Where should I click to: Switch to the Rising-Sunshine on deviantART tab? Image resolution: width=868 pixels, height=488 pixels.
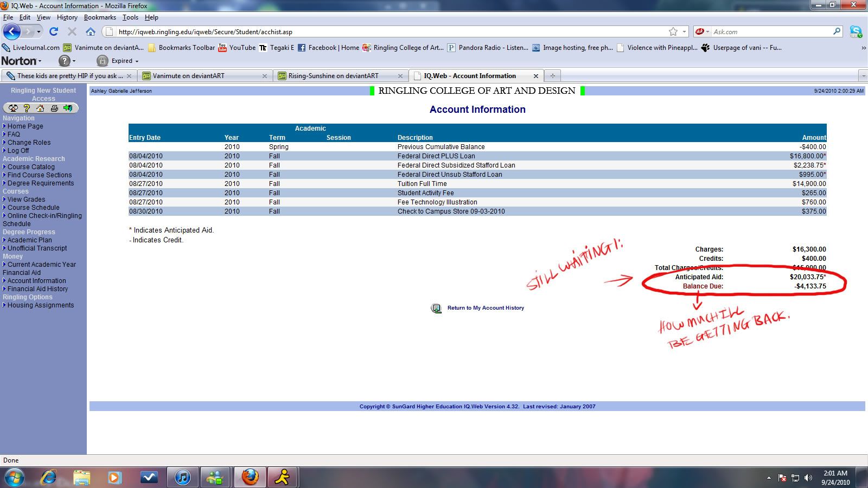point(341,76)
